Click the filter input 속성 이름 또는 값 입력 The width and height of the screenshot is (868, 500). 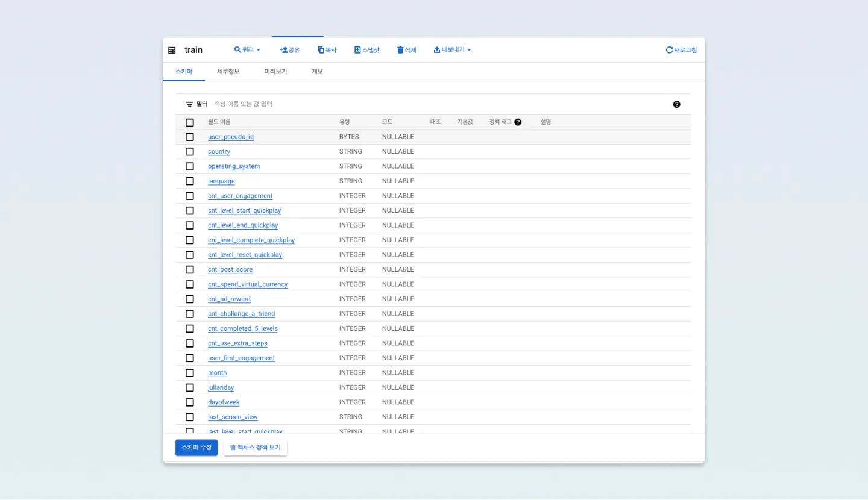point(243,104)
